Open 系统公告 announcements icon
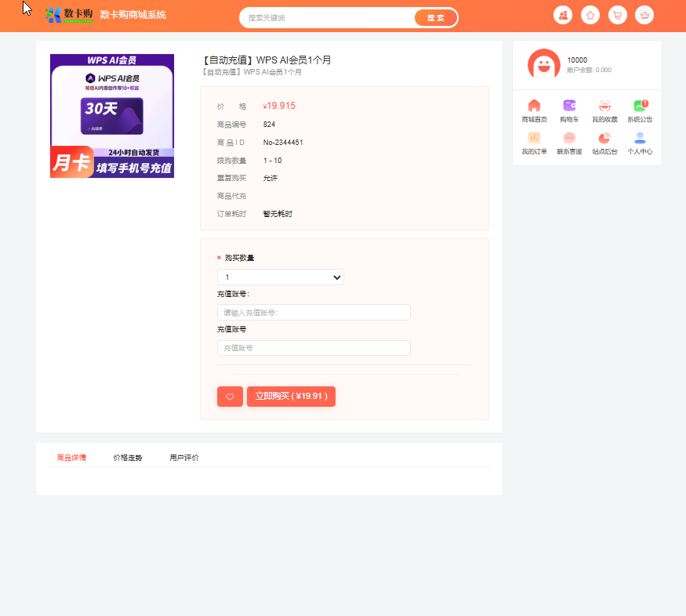 click(640, 106)
